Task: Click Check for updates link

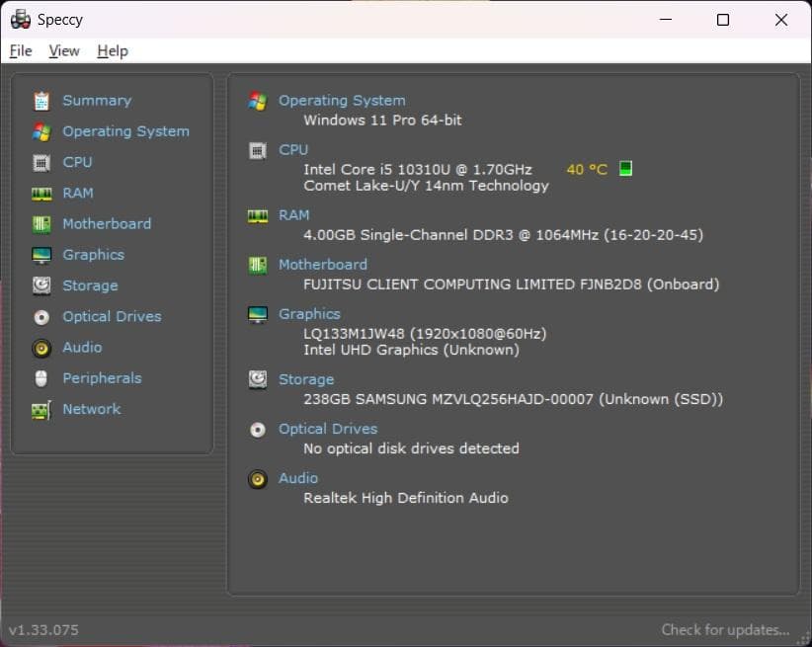Action: [x=727, y=629]
